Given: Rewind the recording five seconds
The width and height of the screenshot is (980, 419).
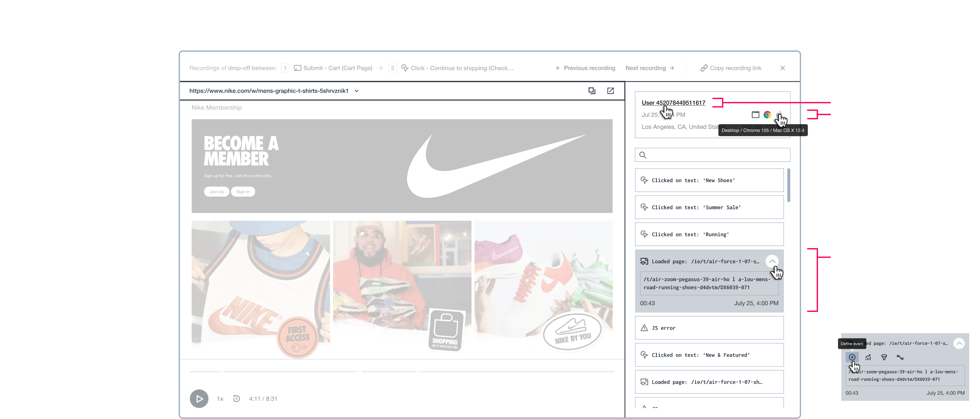Looking at the screenshot, I should pyautogui.click(x=236, y=398).
